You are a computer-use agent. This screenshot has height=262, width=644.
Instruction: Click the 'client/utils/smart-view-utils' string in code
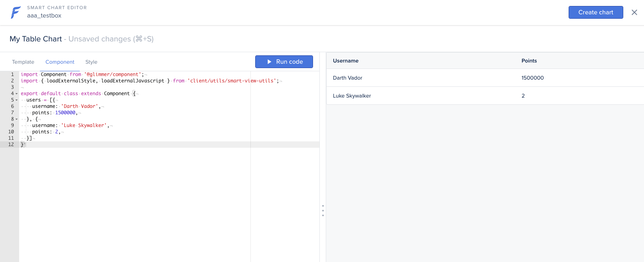tap(232, 81)
